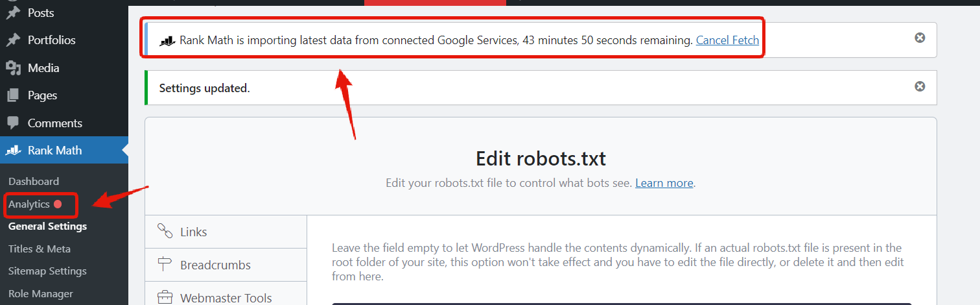Dismiss the Rank Math importing notice
The image size is (980, 305).
tap(920, 38)
